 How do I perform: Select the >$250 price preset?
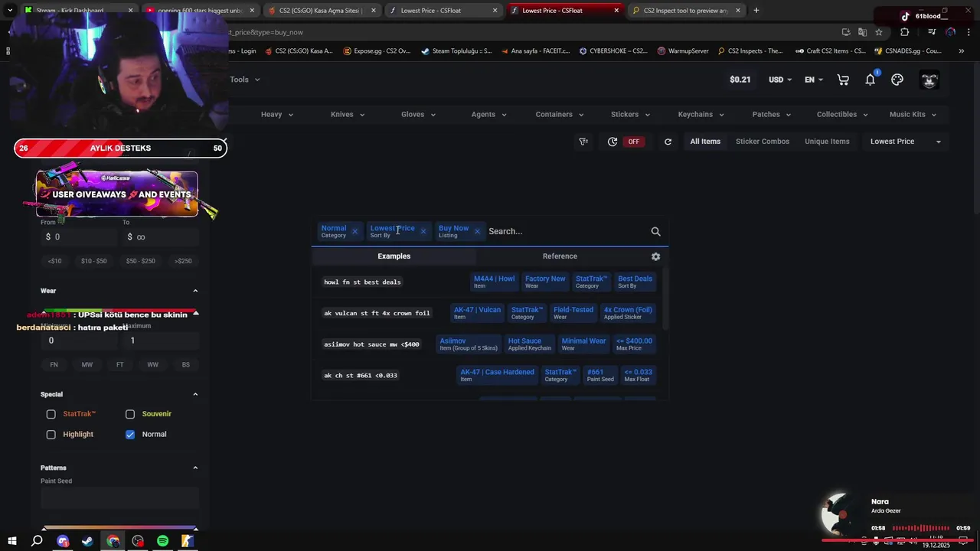pyautogui.click(x=183, y=261)
